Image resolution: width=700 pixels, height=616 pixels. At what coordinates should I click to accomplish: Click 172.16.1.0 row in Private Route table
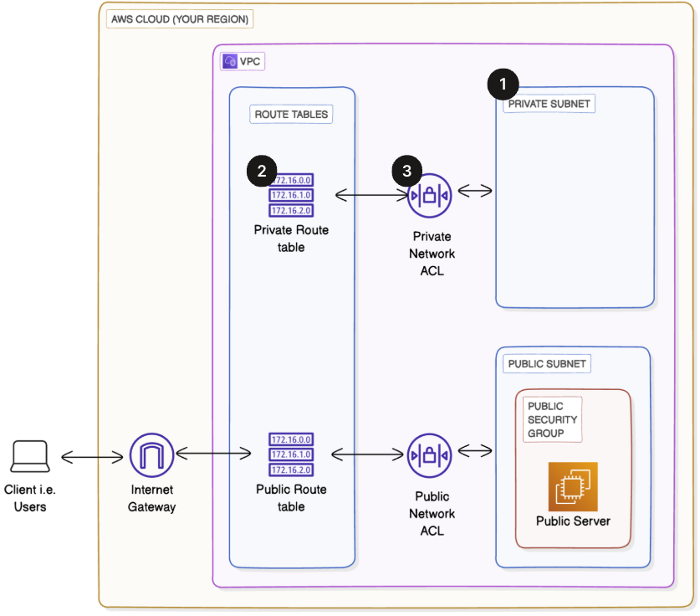pos(291,195)
